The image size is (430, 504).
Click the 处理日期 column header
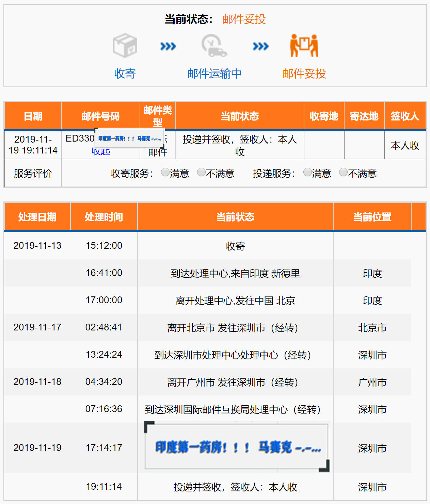coord(37,217)
